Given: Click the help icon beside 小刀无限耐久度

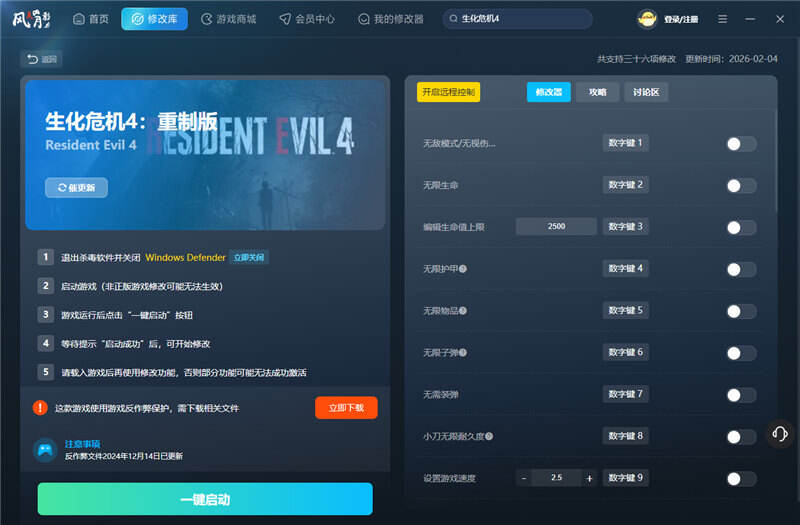Looking at the screenshot, I should tap(489, 437).
